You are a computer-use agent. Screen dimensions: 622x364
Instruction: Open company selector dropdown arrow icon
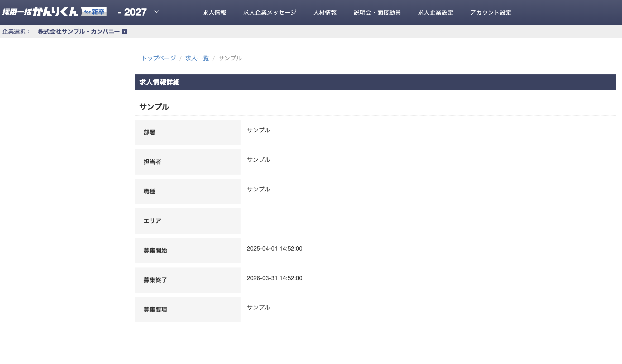[x=125, y=32]
